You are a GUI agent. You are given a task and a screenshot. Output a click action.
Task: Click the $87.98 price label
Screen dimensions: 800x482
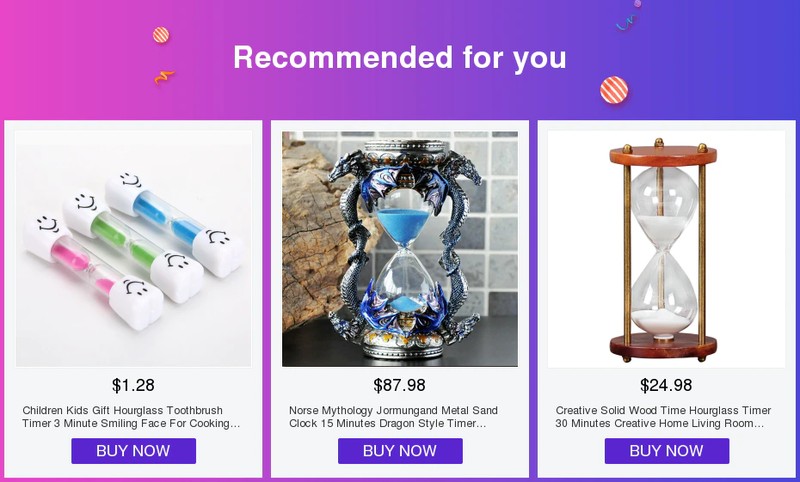point(399,385)
